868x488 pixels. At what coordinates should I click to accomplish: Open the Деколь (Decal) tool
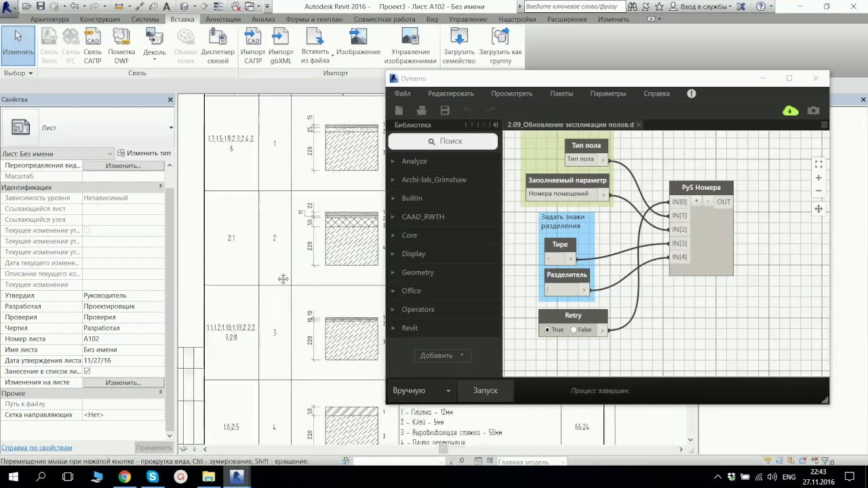[155, 45]
